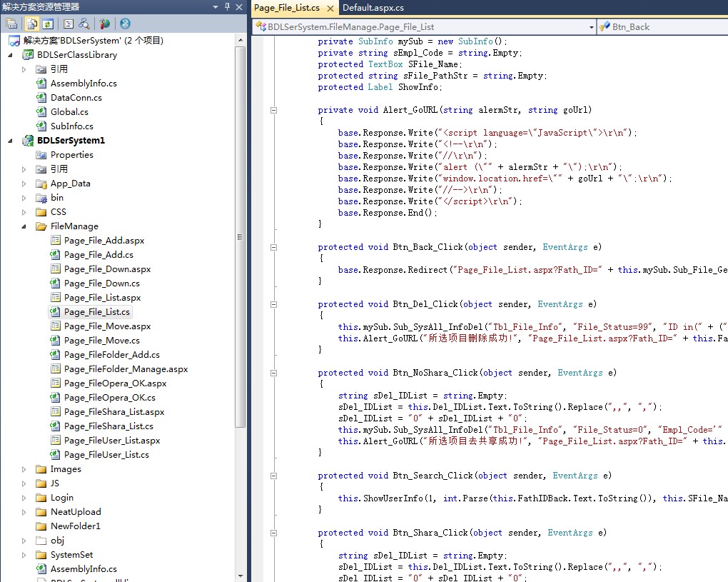Screen dimensions: 728x582
Task: Click the Properties folder icon under BDLSerSystem1
Action: coord(41,155)
